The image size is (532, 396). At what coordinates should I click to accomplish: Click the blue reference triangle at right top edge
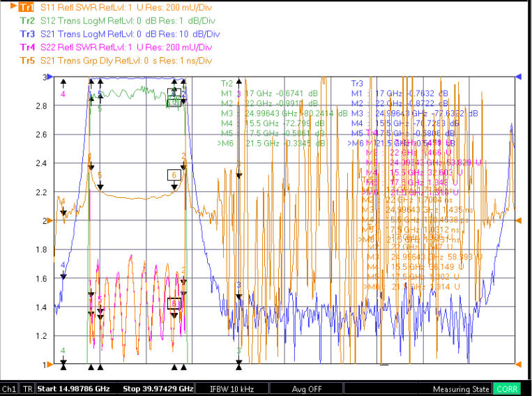tap(518, 77)
